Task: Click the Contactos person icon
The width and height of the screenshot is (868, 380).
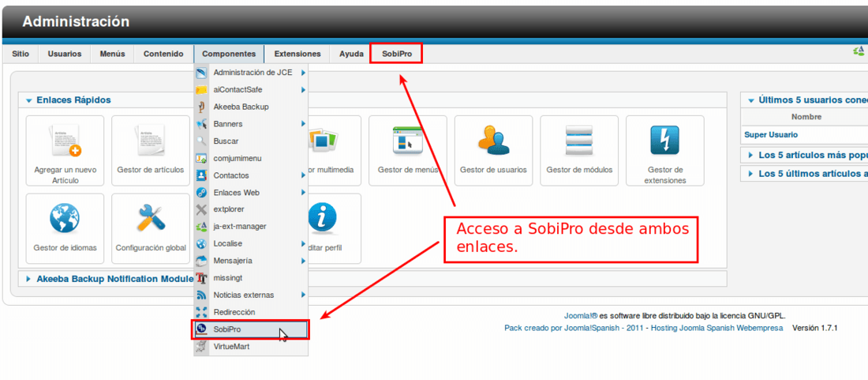Action: [201, 175]
